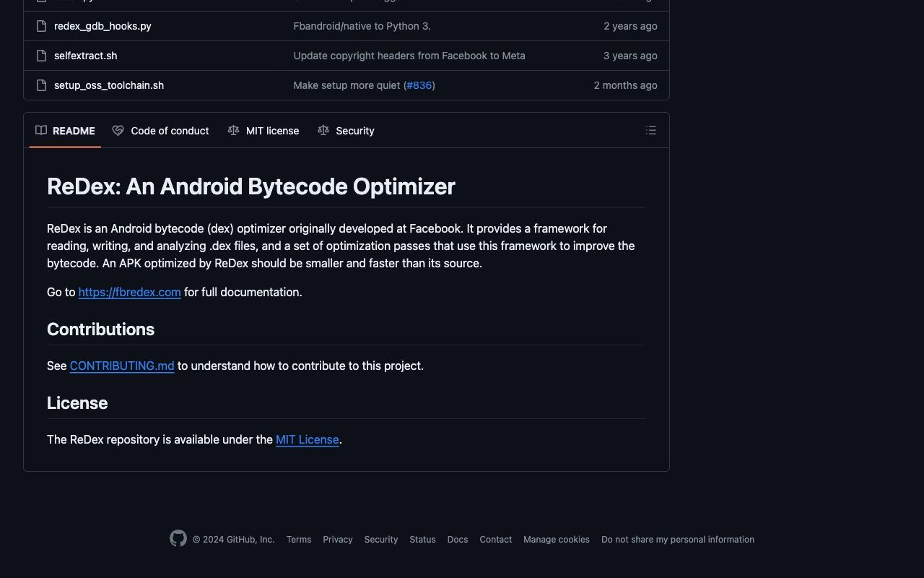Open the setup_oss_toolchain.sh file

[109, 85]
